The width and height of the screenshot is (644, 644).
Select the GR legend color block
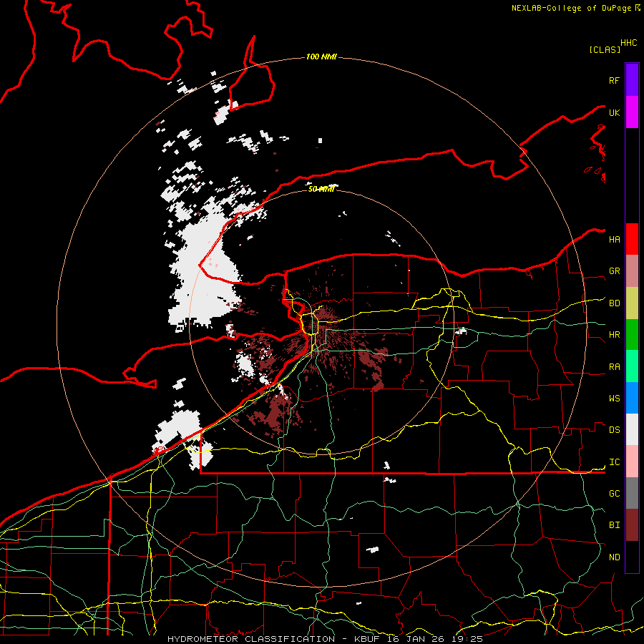point(632,271)
